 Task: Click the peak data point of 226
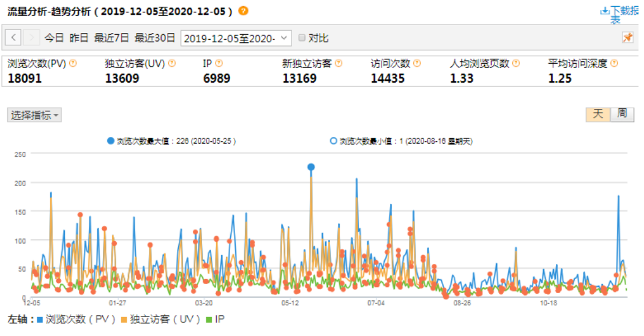[311, 167]
